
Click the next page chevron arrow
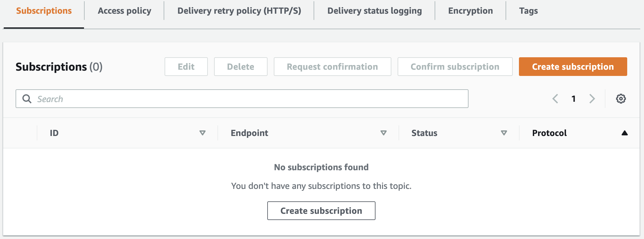pyautogui.click(x=592, y=99)
